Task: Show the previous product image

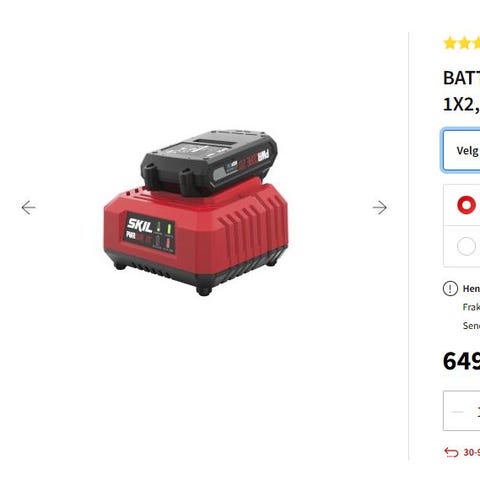Action: (28, 208)
